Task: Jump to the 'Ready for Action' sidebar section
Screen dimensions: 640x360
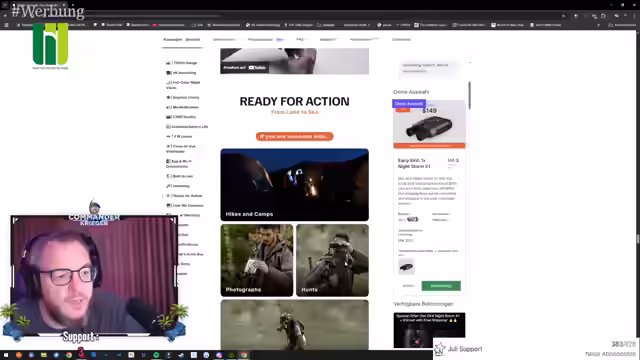Action: [184, 196]
